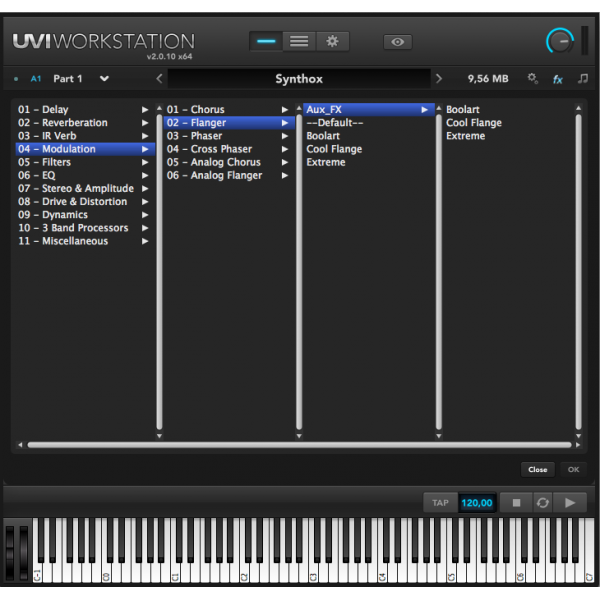Load the previous preset with left arrow
This screenshot has height=600, width=600.
[x=159, y=79]
